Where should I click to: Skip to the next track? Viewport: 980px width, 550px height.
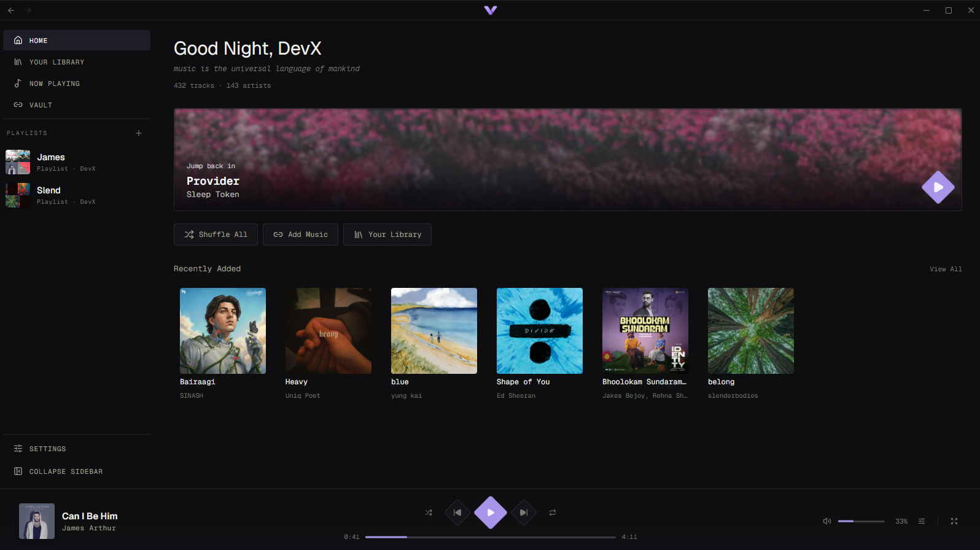(524, 513)
